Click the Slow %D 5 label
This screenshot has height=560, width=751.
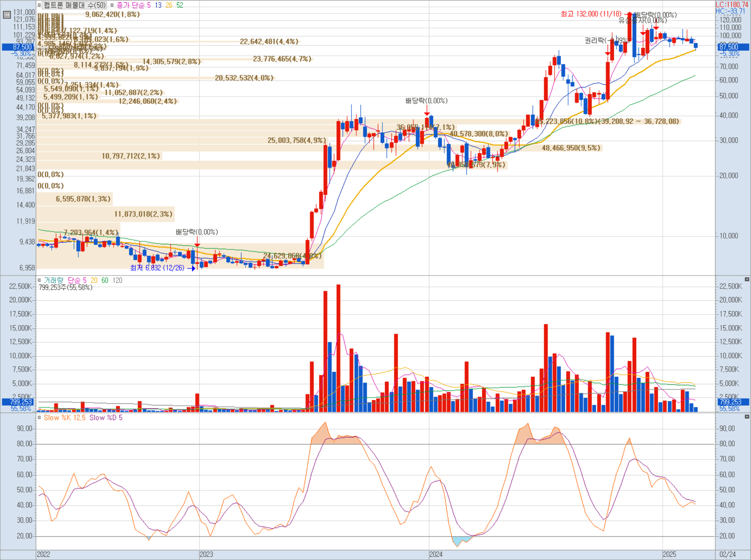pos(105,418)
